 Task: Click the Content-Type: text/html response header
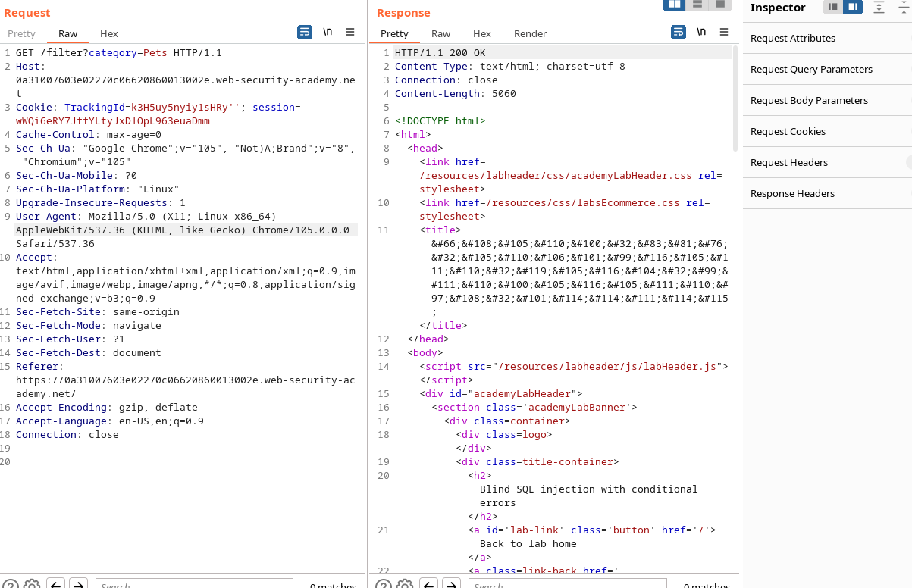tap(510, 67)
